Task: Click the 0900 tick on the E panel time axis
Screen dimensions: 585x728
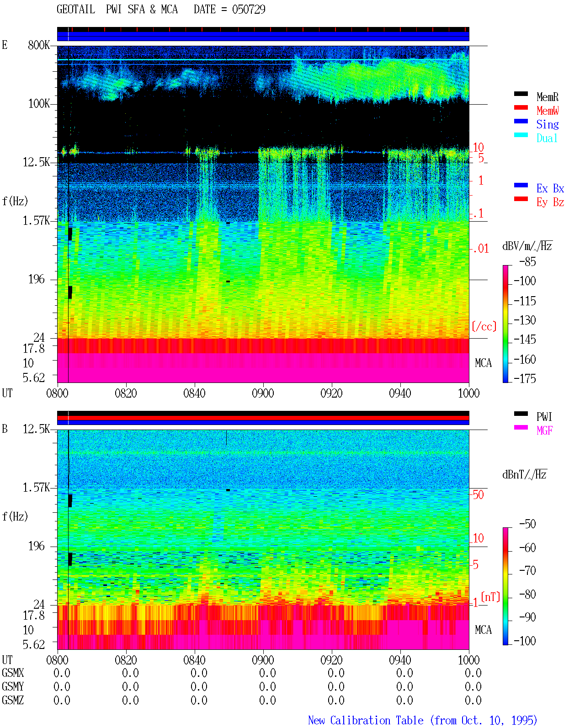Action: pos(263,393)
